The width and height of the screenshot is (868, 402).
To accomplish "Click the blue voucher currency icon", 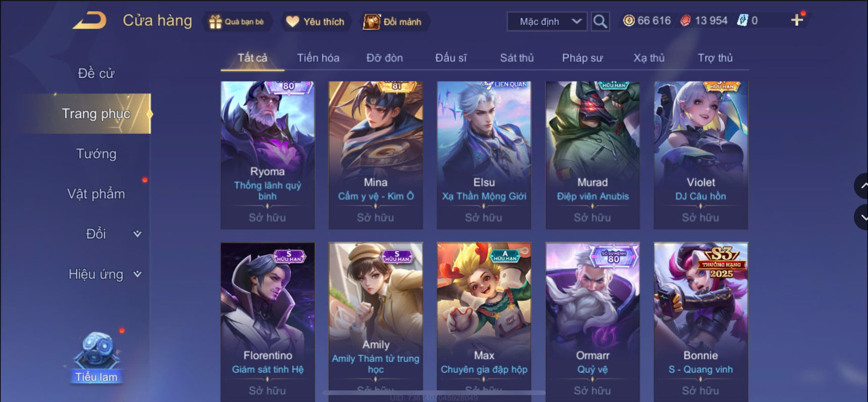I will coord(742,21).
